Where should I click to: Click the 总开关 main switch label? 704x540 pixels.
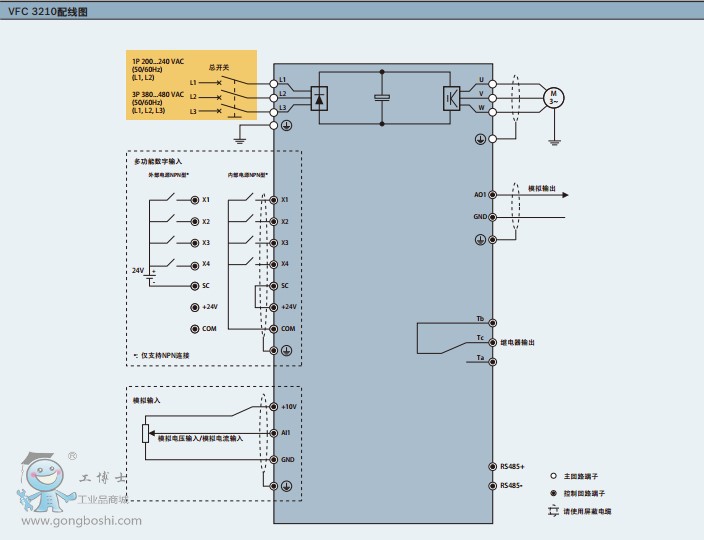pos(220,66)
